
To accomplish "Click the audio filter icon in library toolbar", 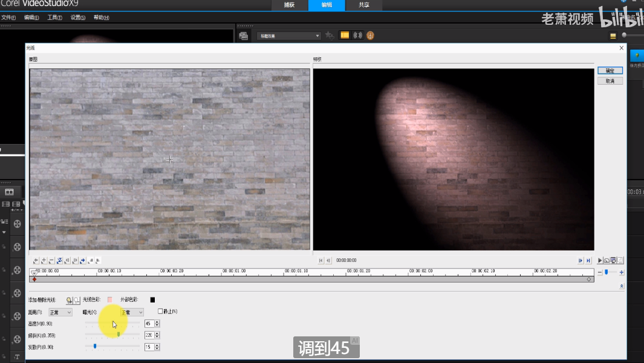I will coord(358,35).
